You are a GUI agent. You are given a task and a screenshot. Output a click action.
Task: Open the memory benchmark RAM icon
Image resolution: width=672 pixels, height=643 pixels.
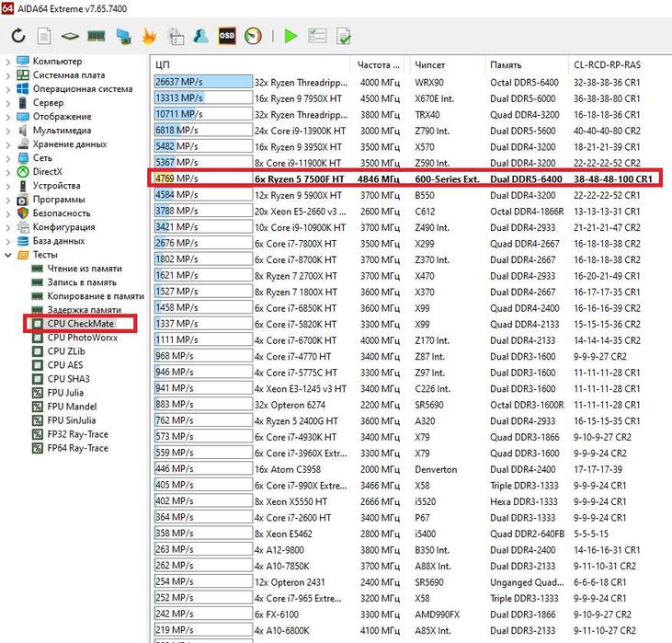97,36
